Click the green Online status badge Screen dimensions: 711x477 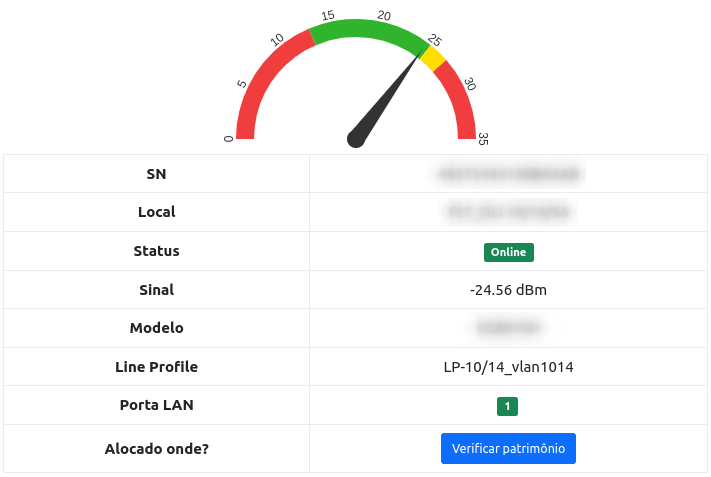click(x=508, y=252)
